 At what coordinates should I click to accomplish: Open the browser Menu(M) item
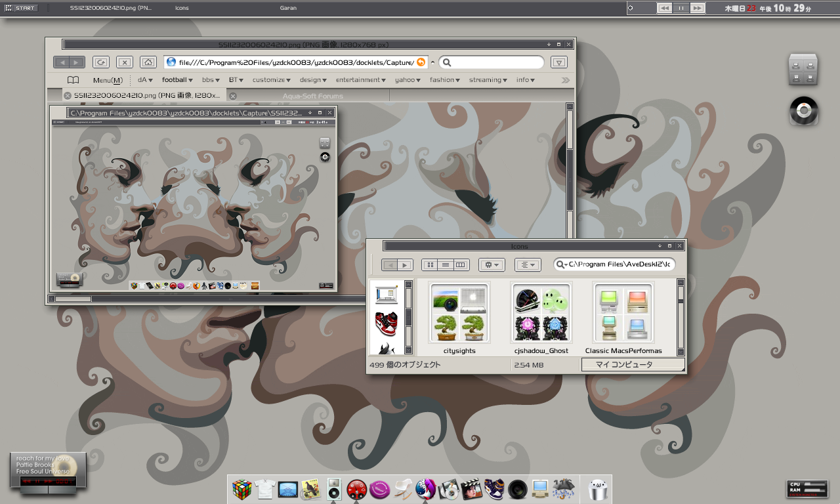(x=108, y=80)
